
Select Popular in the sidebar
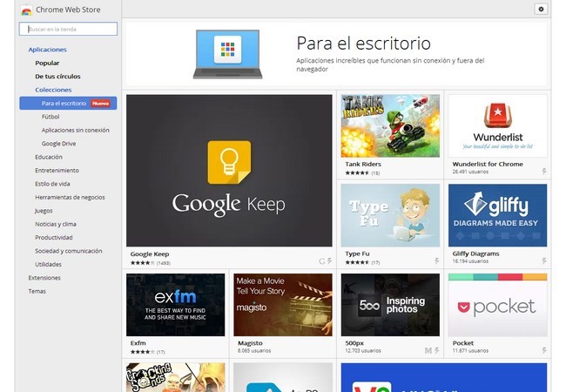pyautogui.click(x=47, y=63)
